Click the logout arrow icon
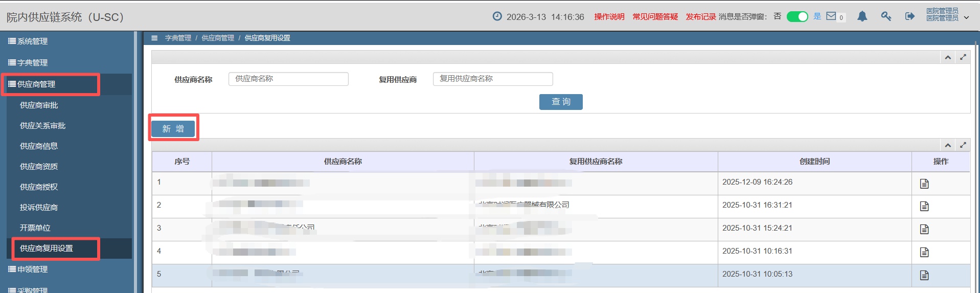 909,16
